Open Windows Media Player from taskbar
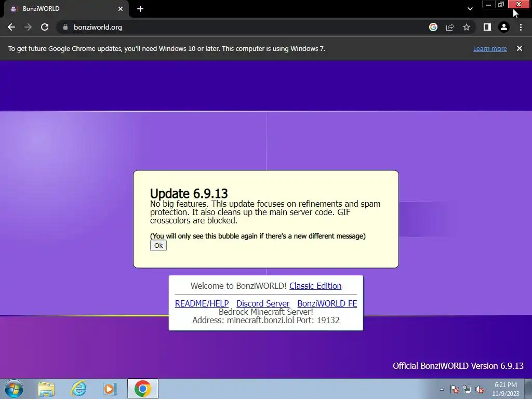Viewport: 532px width, 399px height. (x=110, y=389)
